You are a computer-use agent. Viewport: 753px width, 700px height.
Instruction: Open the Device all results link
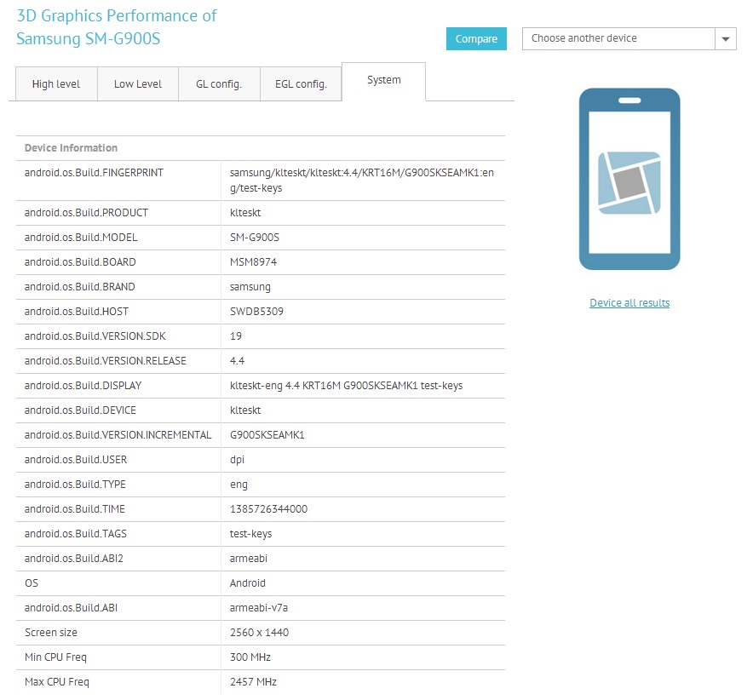tap(629, 303)
